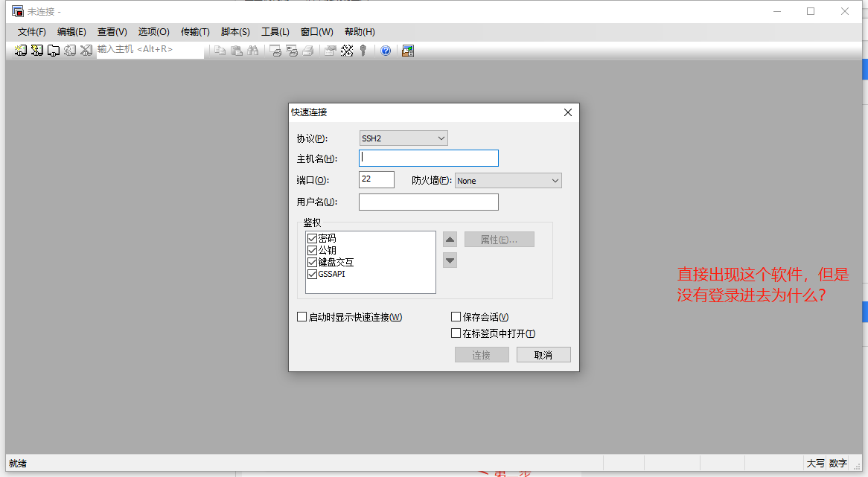
Task: Open the 工具(L) menu
Action: [275, 32]
